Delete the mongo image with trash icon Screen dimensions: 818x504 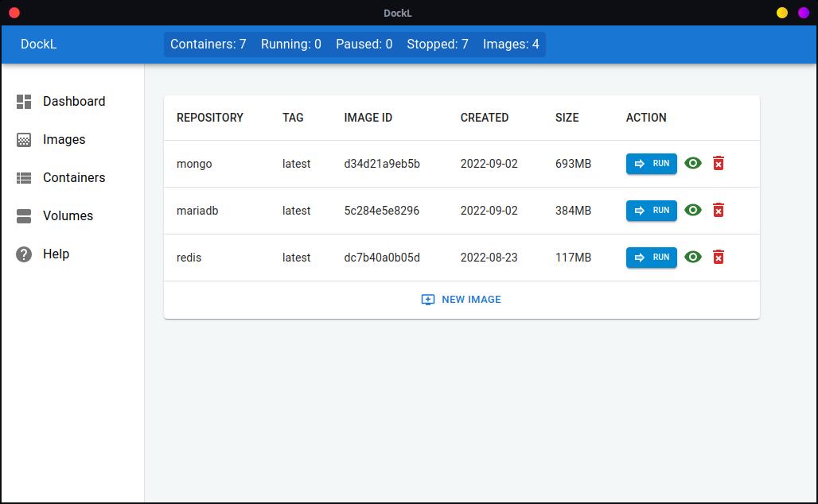[719, 164]
